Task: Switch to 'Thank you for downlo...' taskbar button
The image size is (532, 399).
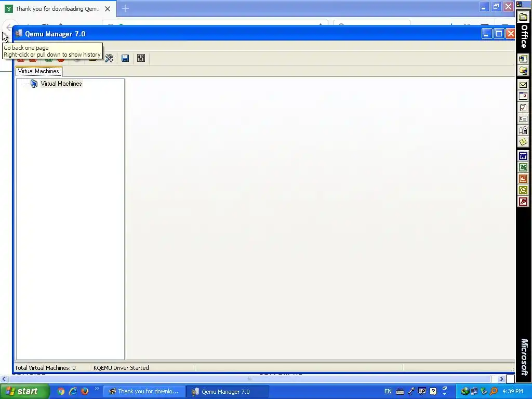Action: [144, 392]
